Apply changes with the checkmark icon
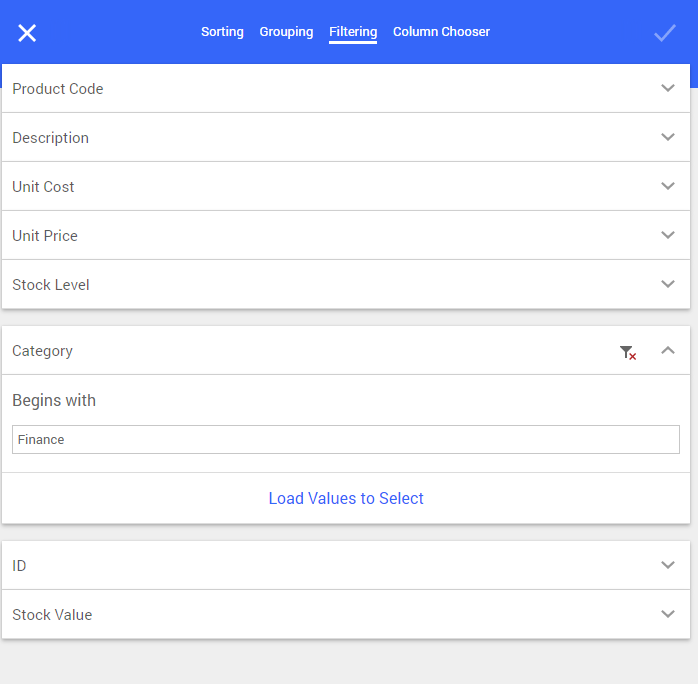 click(665, 33)
